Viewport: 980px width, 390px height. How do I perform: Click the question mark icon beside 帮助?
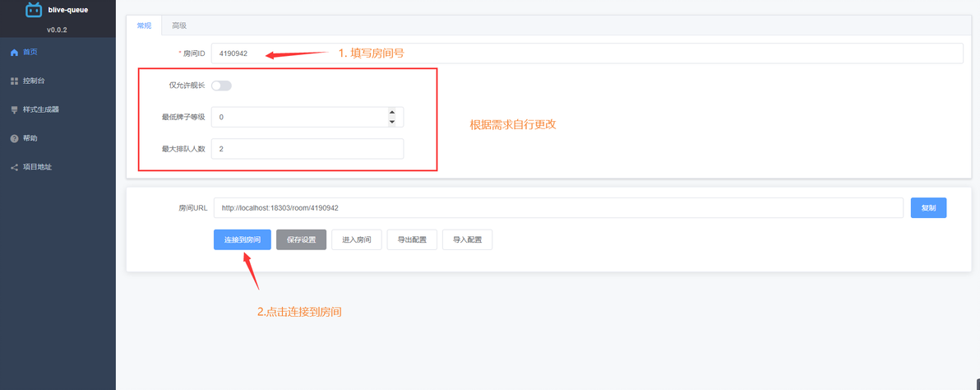pyautogui.click(x=14, y=138)
